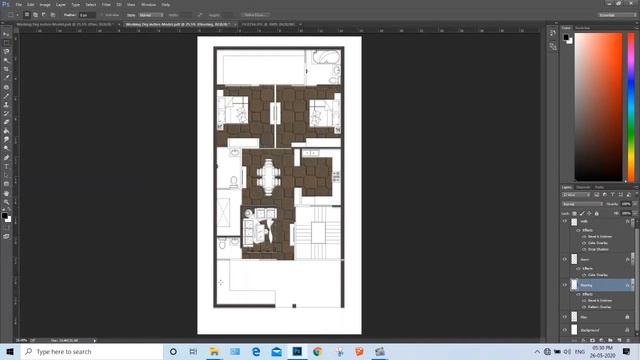Click the Feather input field
Image resolution: width=640 pixels, height=360 pixels.
pyautogui.click(x=87, y=15)
